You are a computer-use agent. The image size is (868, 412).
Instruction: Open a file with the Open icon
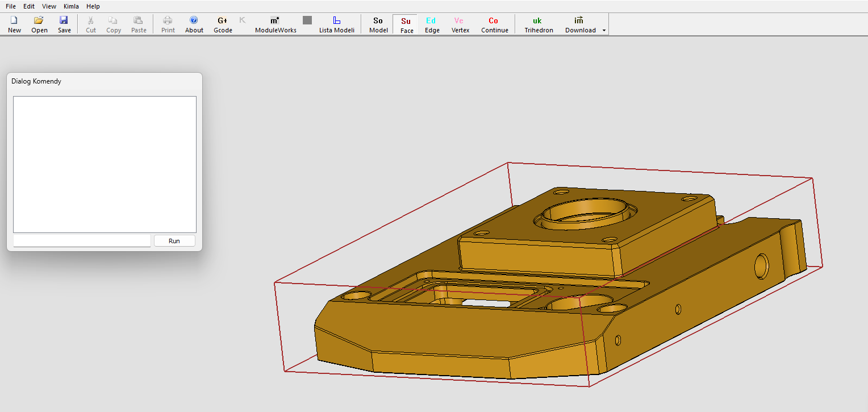click(39, 24)
